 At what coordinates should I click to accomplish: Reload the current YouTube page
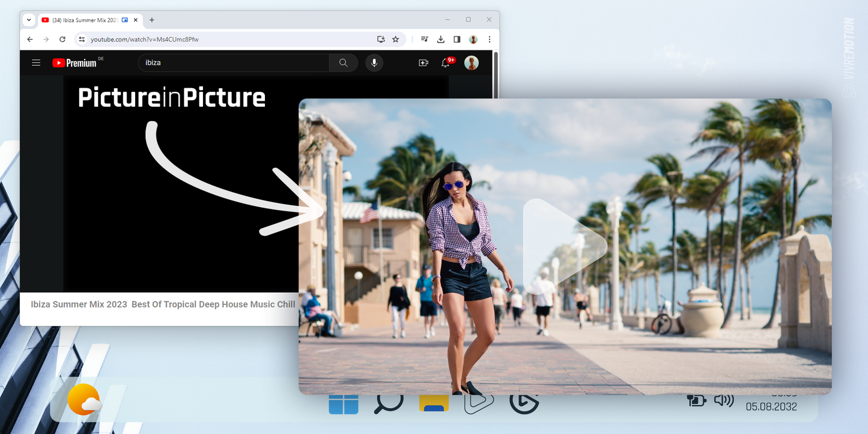(62, 39)
